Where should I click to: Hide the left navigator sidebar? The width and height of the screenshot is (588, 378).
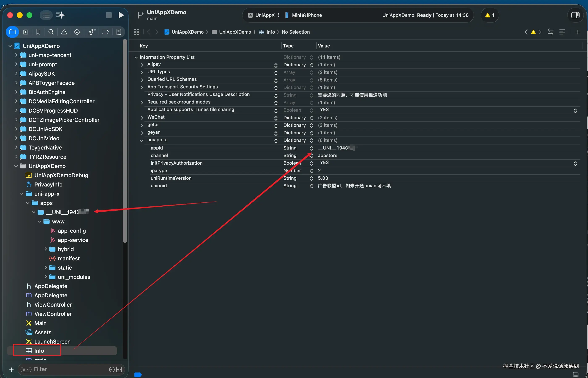(x=46, y=15)
